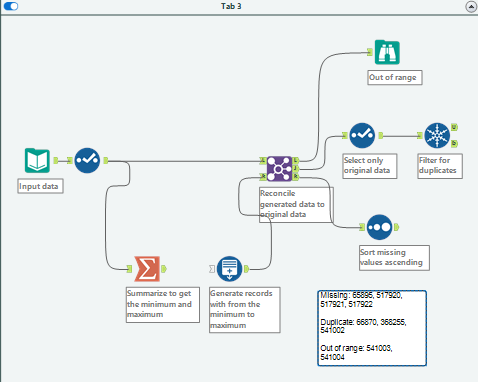Image resolution: width=478 pixels, height=382 pixels.
Task: Click the Unique tool's D output anchor
Action: tap(454, 143)
